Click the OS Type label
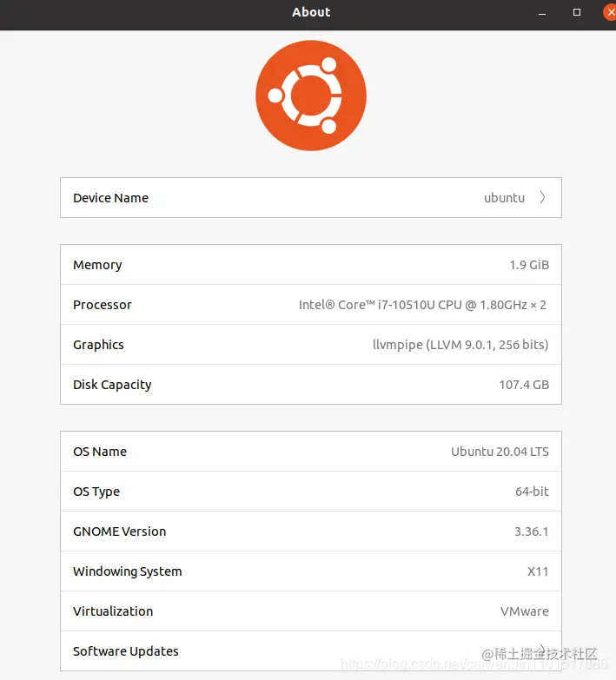616x680 pixels. [96, 492]
